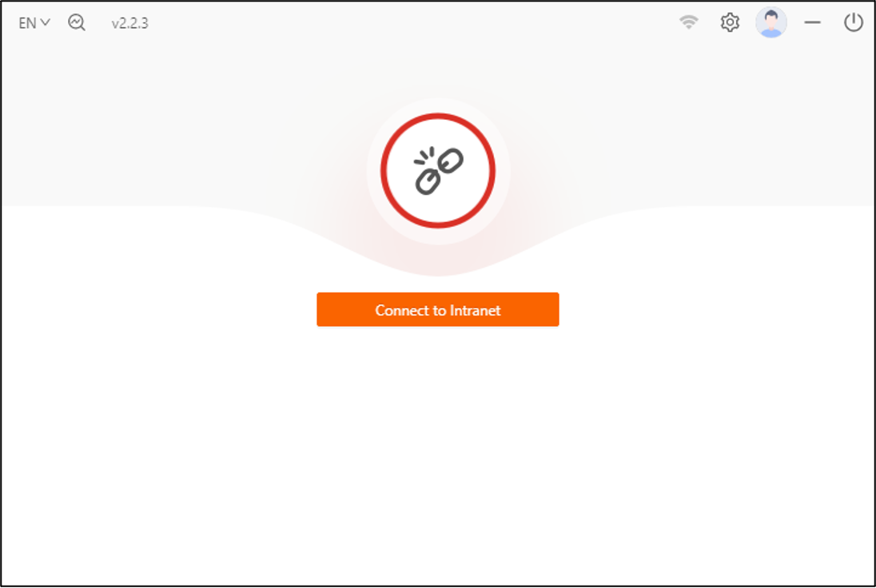876x588 pixels.
Task: Click the red disconnected status ring
Action: [438, 171]
